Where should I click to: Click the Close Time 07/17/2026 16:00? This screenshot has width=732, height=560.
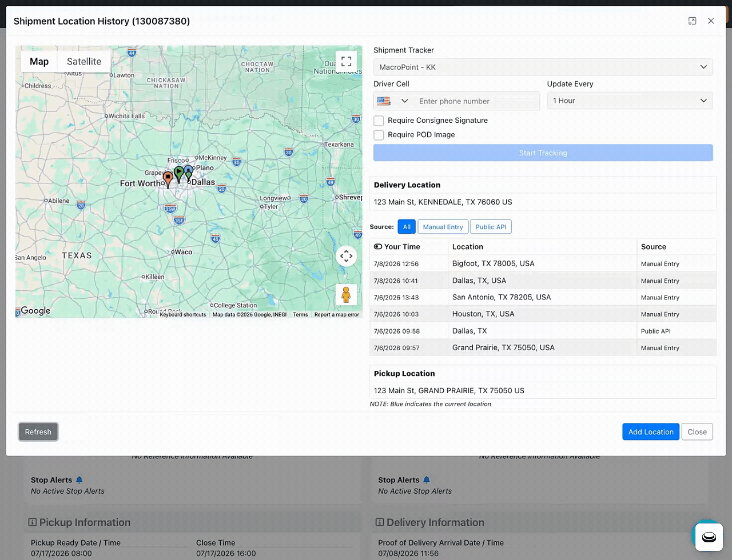[x=226, y=553]
